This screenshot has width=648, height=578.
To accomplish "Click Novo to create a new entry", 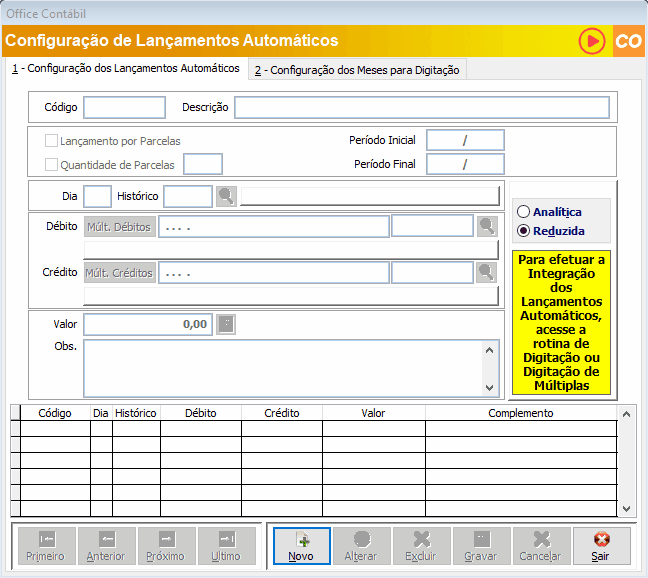I will point(301,546).
